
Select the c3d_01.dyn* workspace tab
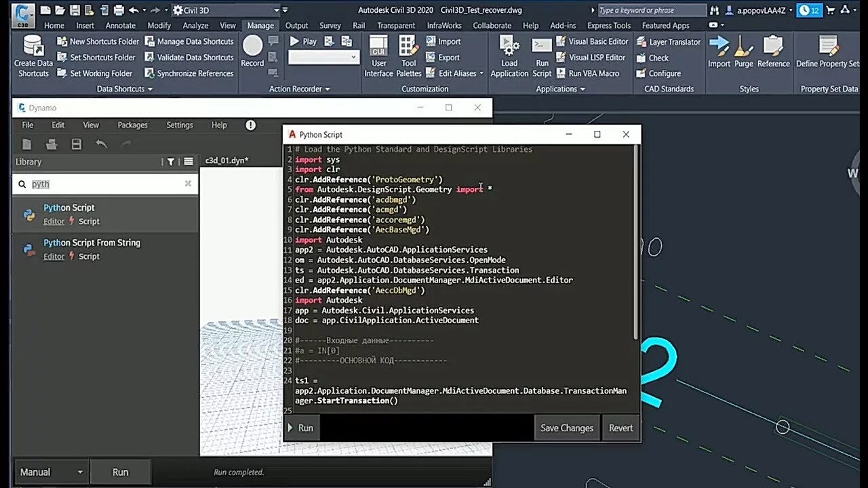[227, 161]
